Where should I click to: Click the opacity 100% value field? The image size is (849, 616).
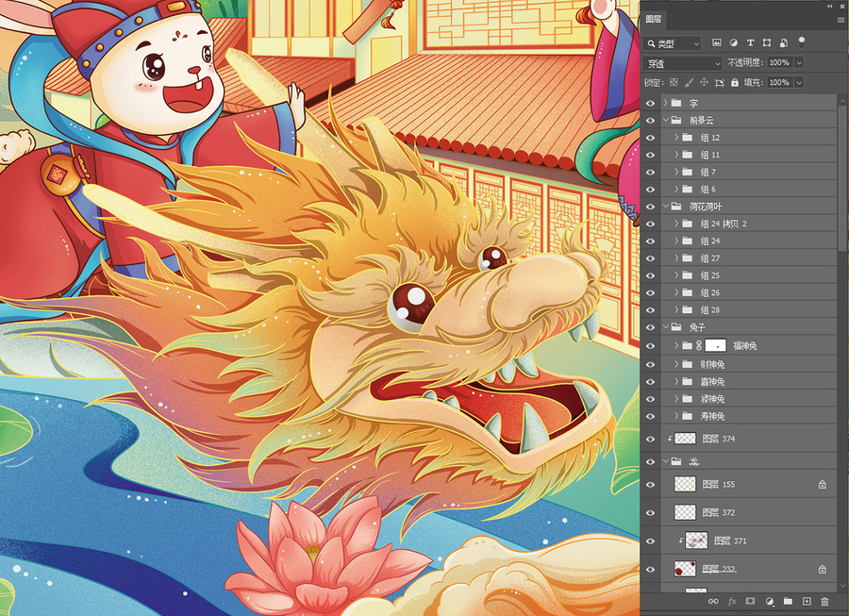780,63
